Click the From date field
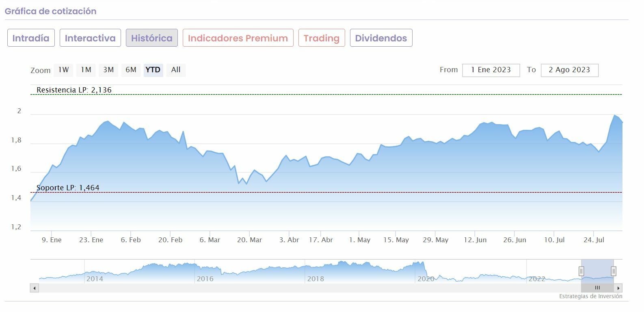The width and height of the screenshot is (644, 312). [x=491, y=70]
